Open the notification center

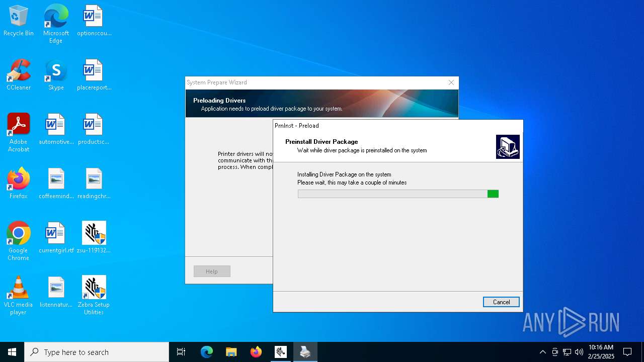(x=627, y=352)
